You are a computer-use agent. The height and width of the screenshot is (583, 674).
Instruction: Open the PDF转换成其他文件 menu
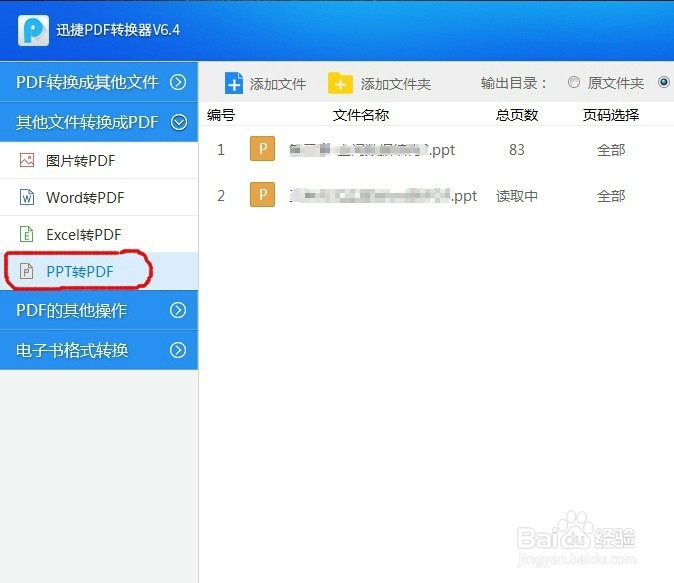(99, 82)
